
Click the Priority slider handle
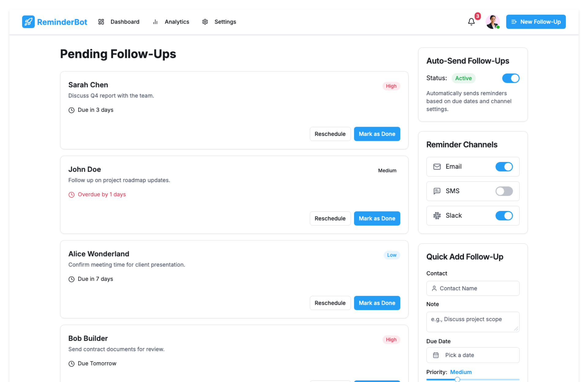(457, 379)
